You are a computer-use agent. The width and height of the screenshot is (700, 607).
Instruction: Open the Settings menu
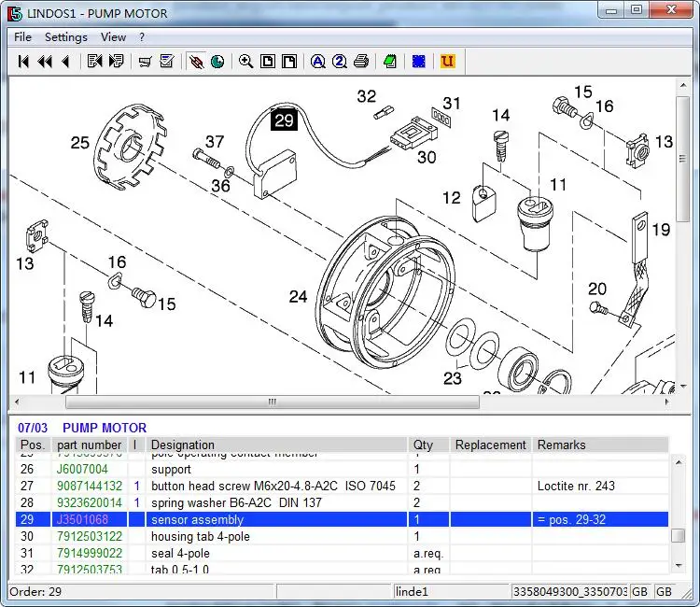click(66, 37)
